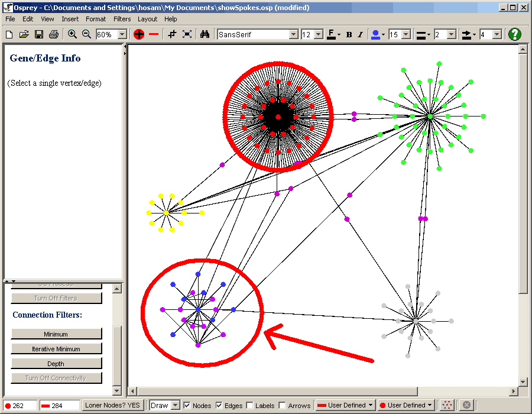Click the blue node color swatch
The height and width of the screenshot is (414, 532).
375,34
